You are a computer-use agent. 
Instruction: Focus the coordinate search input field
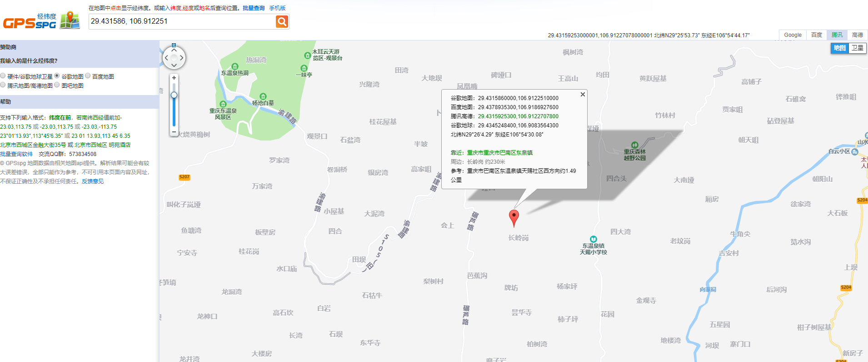pos(182,21)
